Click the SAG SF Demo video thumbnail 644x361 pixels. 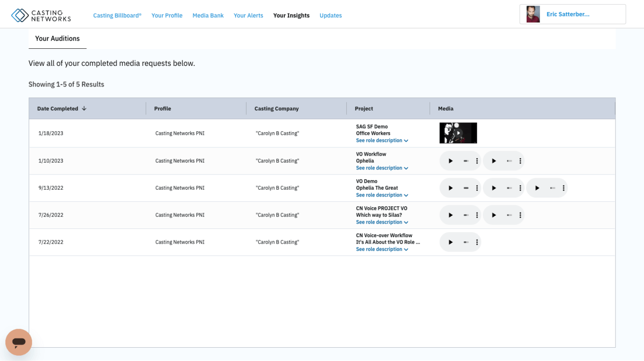coord(458,133)
